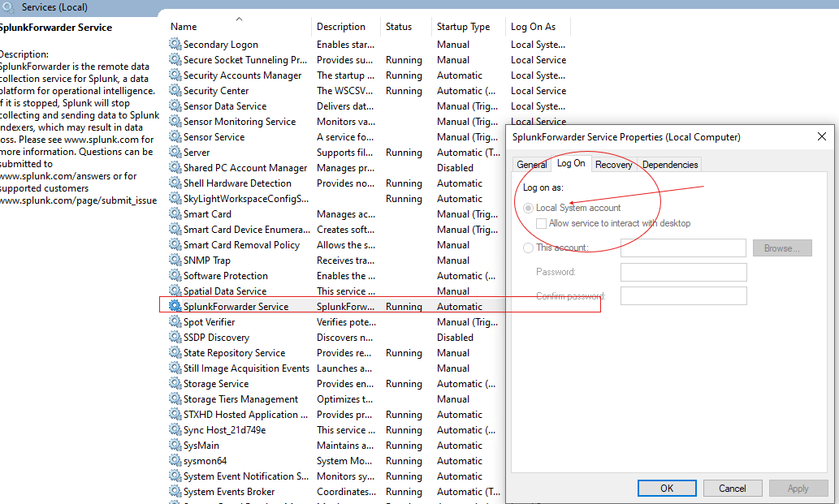Sort by the Startup Type column header
The height and width of the screenshot is (504, 839).
(x=464, y=27)
